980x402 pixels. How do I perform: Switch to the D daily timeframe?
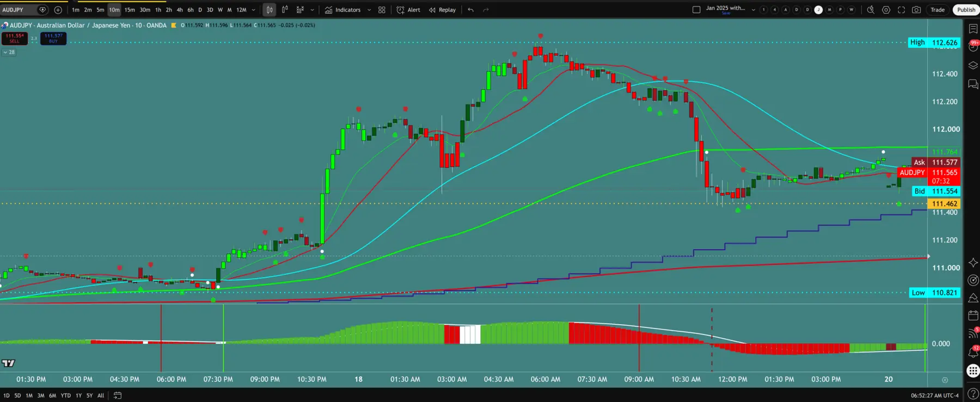point(200,10)
